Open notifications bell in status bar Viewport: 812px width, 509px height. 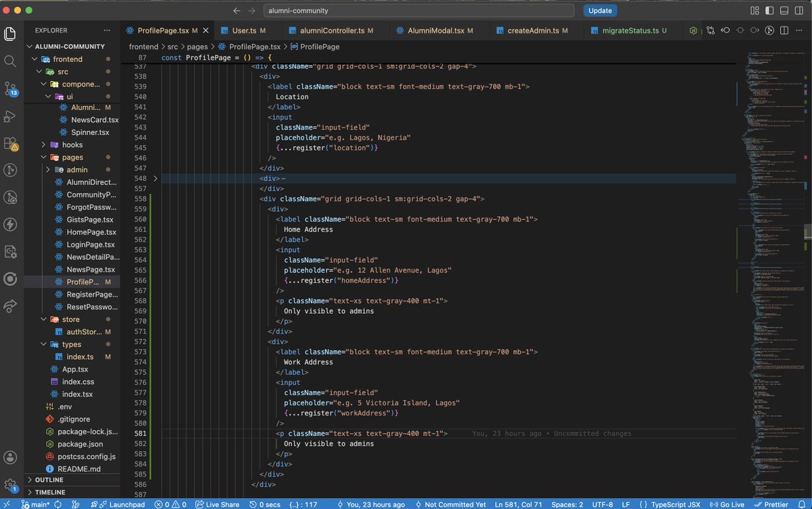coord(802,504)
